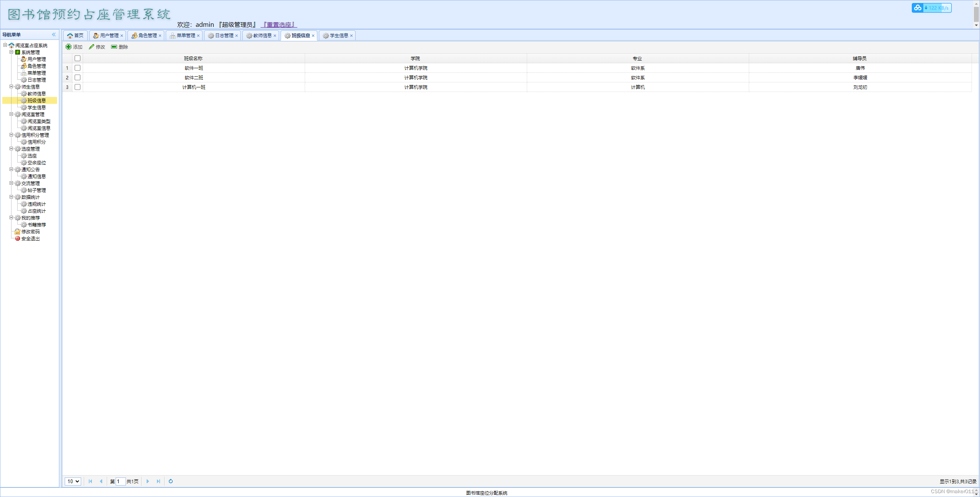Close the 教师信息 tab
This screenshot has height=497, width=980.
[x=275, y=36]
